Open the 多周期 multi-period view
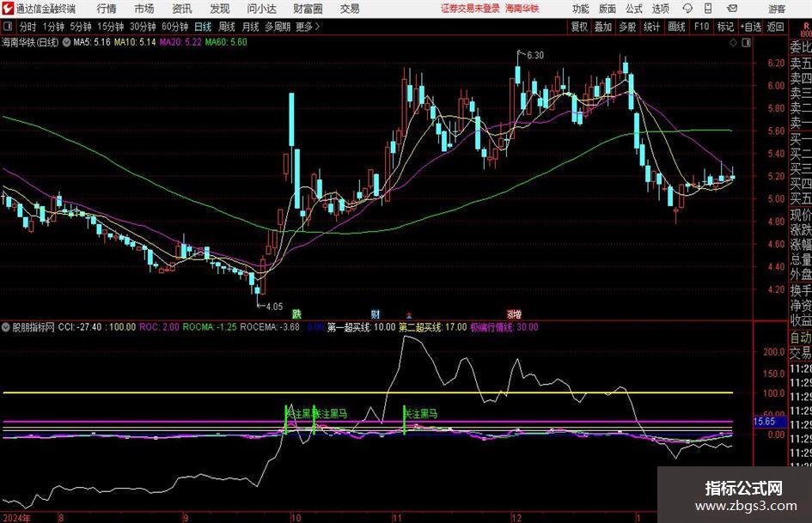The image size is (812, 523). (277, 27)
